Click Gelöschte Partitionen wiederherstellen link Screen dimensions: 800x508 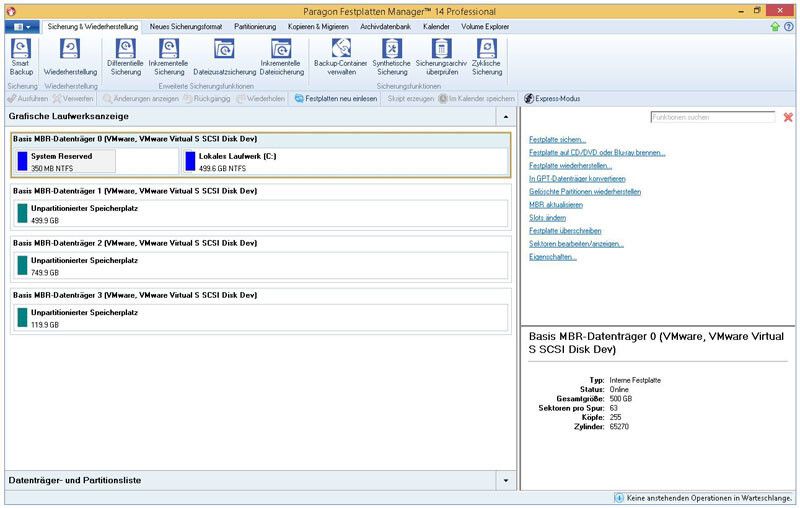click(x=585, y=192)
